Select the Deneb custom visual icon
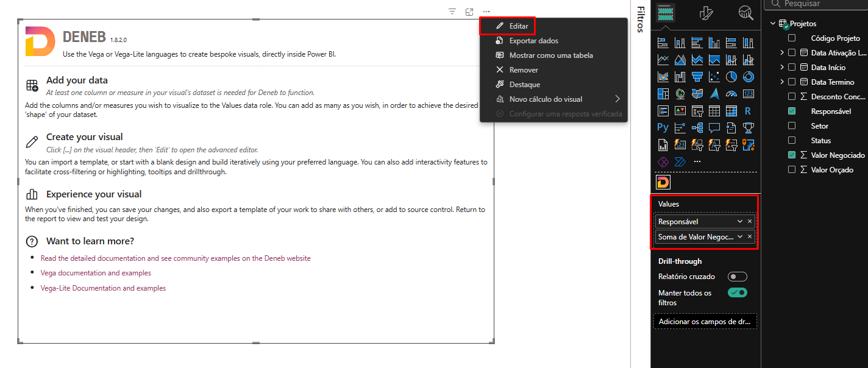The height and width of the screenshot is (368, 868). click(x=663, y=182)
